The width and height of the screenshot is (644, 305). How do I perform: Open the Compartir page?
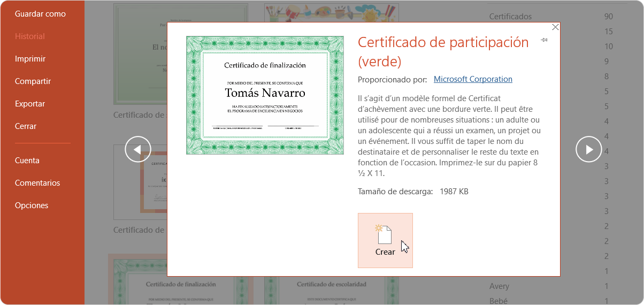tap(33, 81)
